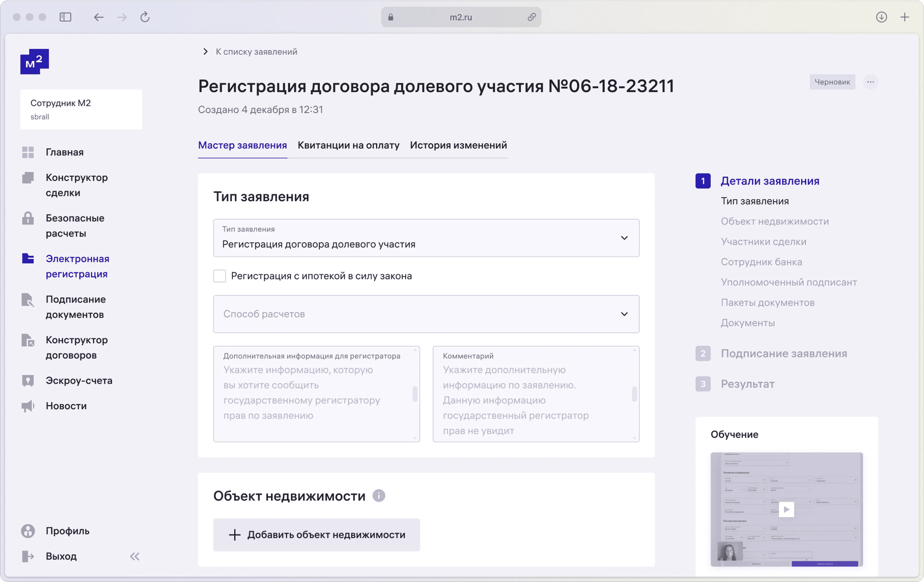This screenshot has width=924, height=582.
Task: Click info icon beside Объект недвижимости
Action: tap(379, 496)
